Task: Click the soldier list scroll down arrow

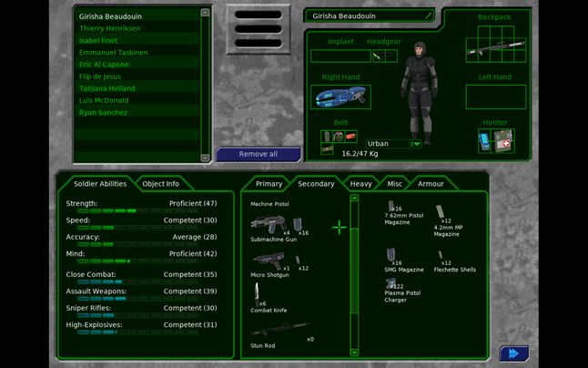Action: [205, 158]
